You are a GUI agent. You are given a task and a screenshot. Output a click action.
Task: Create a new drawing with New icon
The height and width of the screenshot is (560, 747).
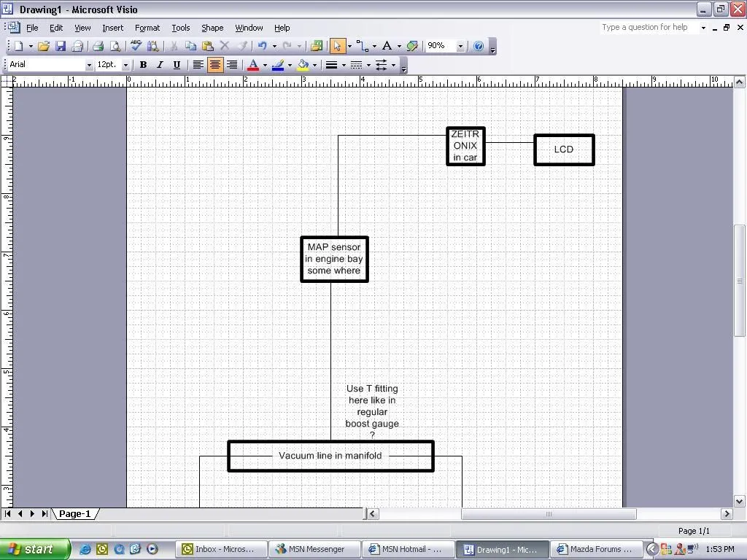[18, 46]
